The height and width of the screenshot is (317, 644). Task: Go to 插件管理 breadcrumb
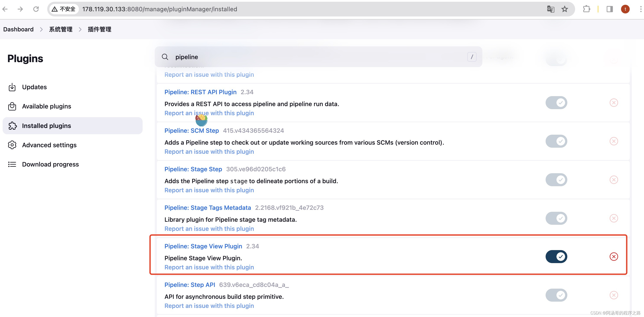[x=99, y=29]
